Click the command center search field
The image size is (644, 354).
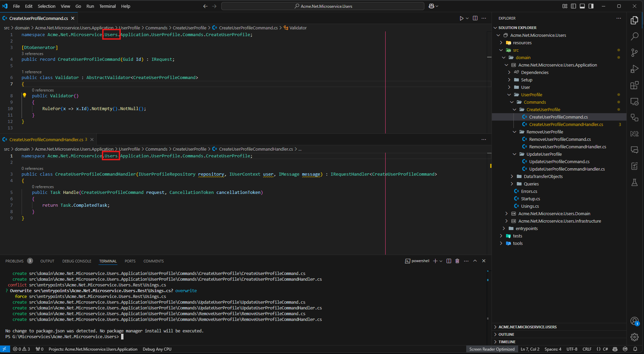(323, 6)
